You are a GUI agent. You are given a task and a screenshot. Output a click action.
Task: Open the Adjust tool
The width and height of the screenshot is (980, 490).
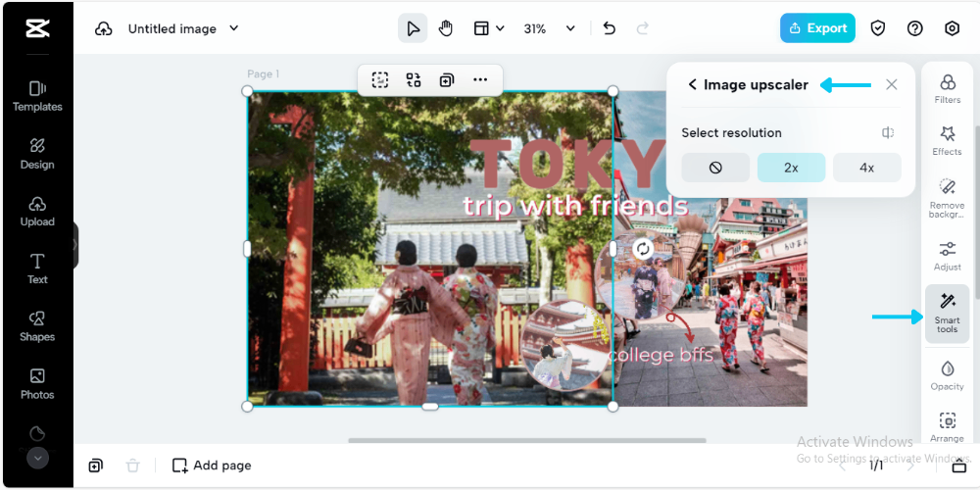coord(948,256)
